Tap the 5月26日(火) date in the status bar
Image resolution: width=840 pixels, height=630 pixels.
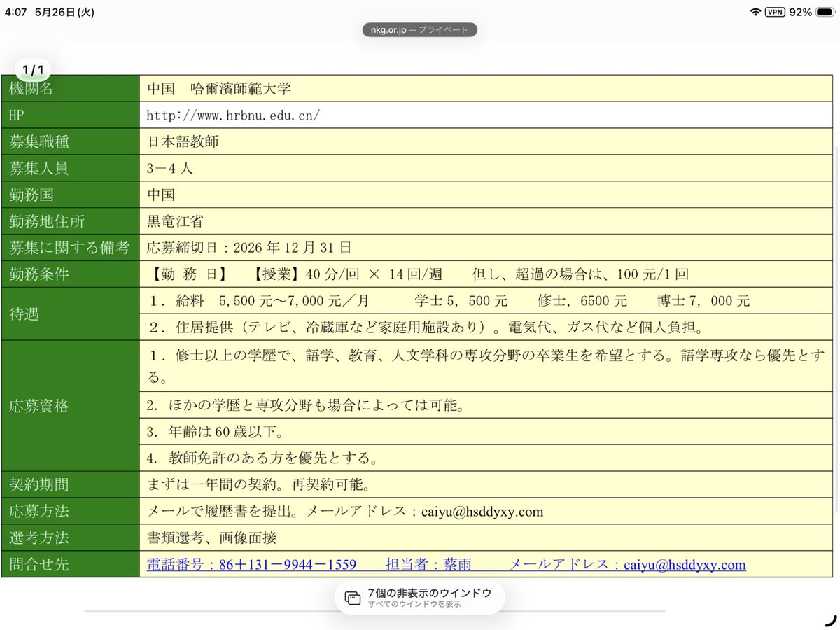(x=64, y=12)
